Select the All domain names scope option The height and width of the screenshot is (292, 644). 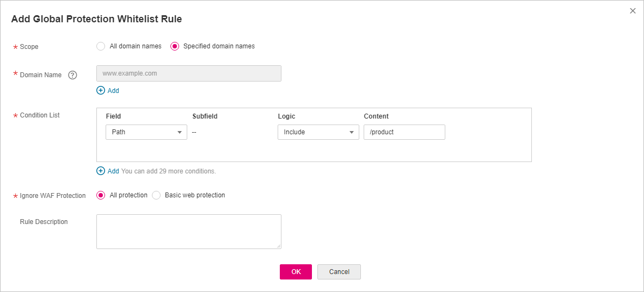pos(101,46)
